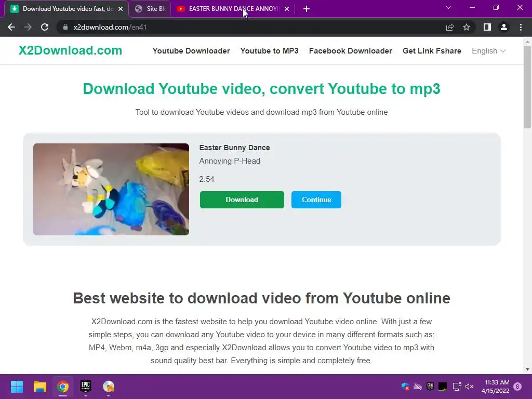Click the security shield tray icon
532x399 pixels.
405,387
